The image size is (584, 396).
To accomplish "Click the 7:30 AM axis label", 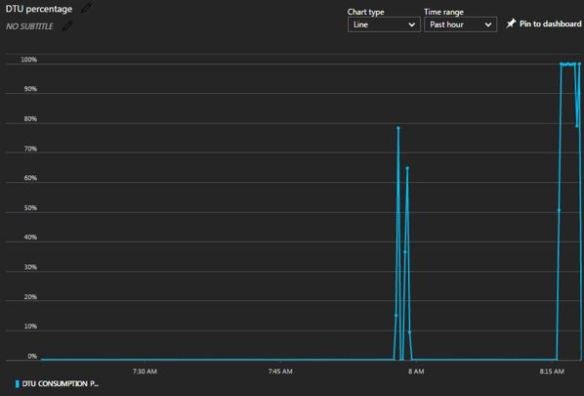I will tap(145, 371).
